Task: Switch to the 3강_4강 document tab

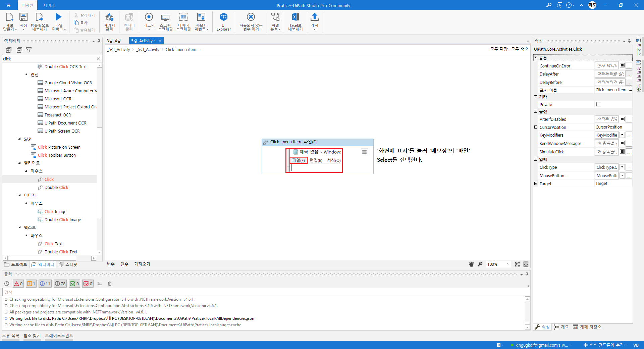Action: pyautogui.click(x=114, y=41)
